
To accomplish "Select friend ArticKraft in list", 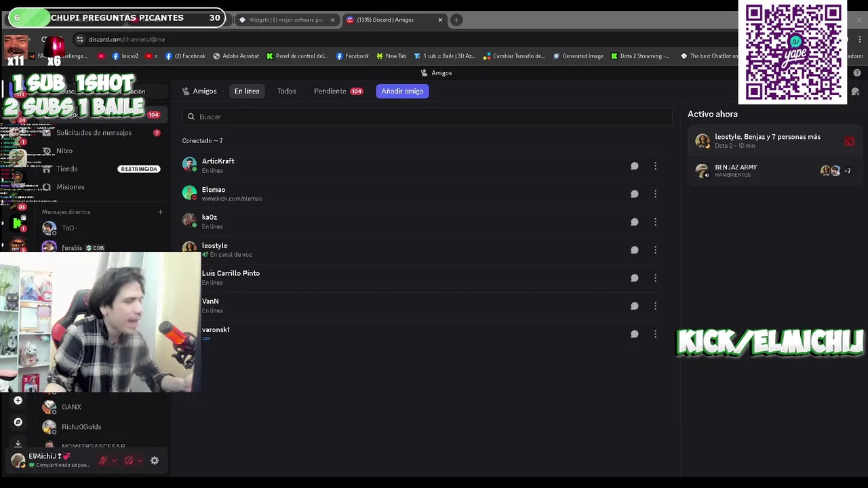I will tap(421, 166).
